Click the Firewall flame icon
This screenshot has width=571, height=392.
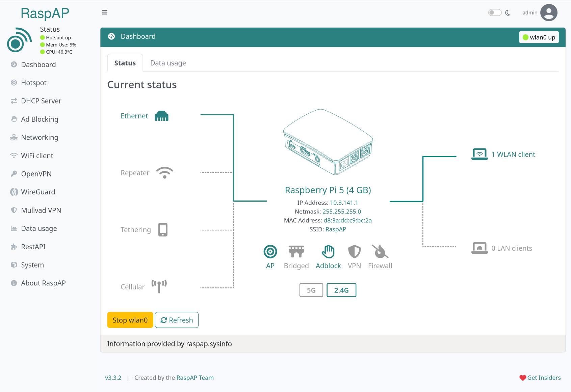pos(380,251)
